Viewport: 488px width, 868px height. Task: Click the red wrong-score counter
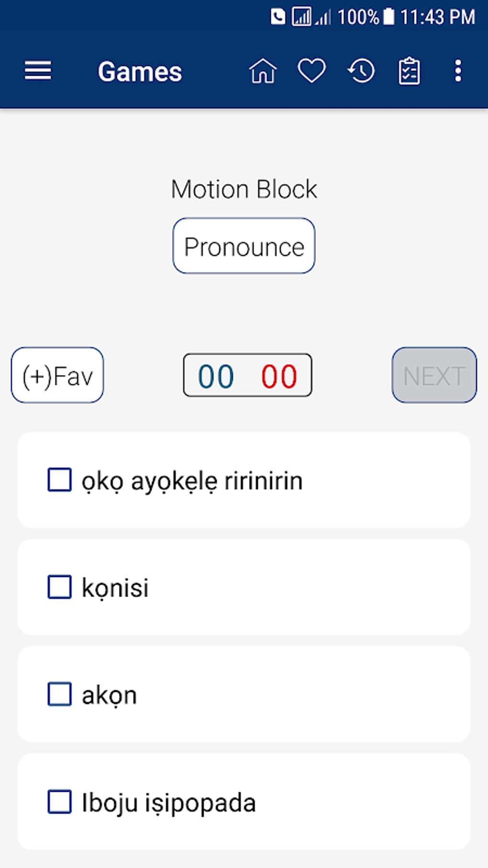coord(279,376)
